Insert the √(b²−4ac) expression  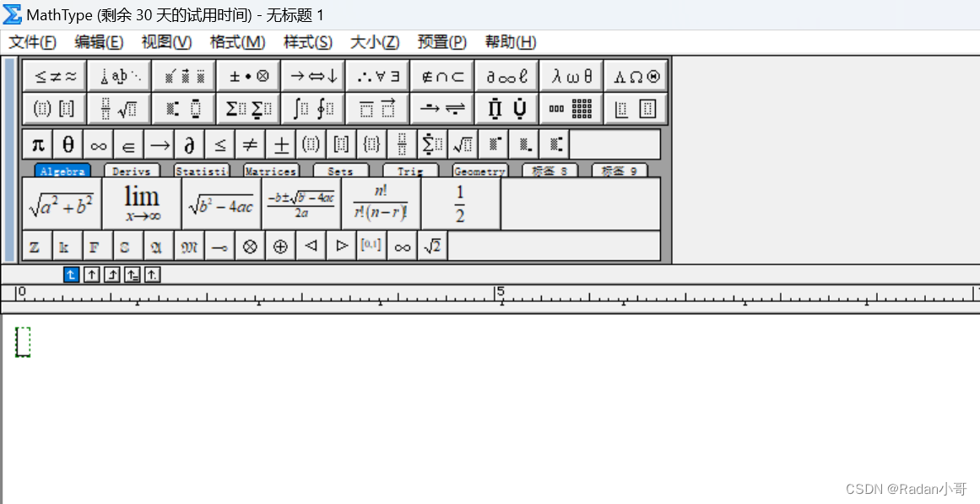pos(222,203)
